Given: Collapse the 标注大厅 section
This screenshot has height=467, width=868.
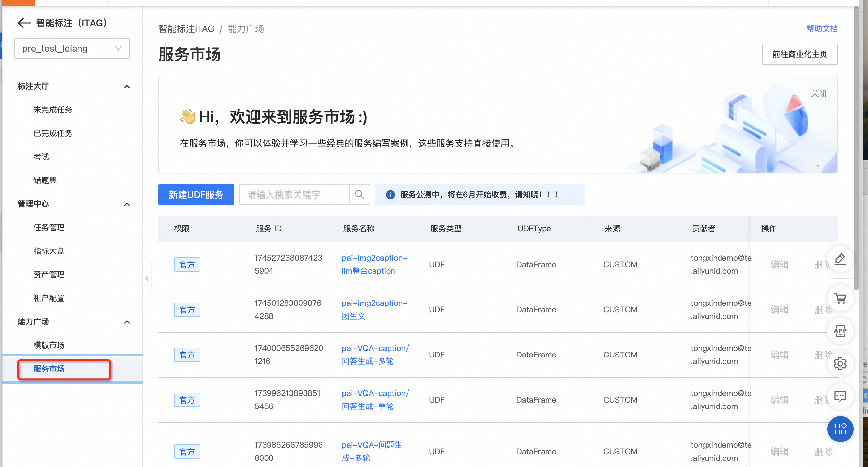Looking at the screenshot, I should pyautogui.click(x=127, y=87).
